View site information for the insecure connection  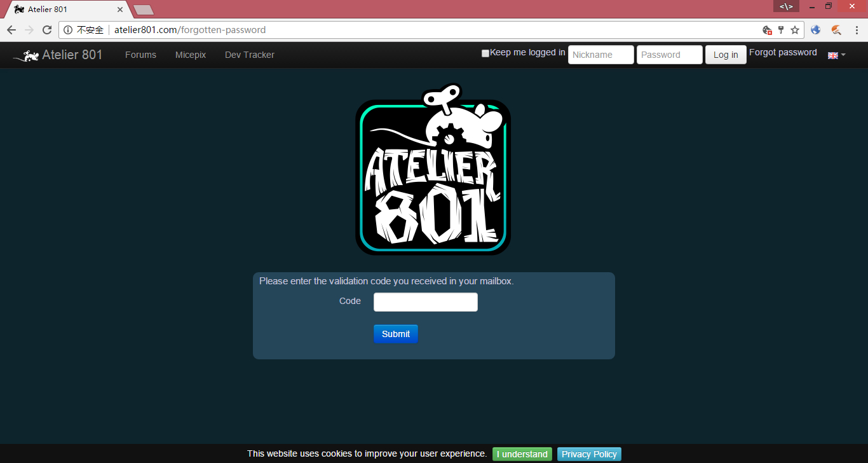coord(68,30)
